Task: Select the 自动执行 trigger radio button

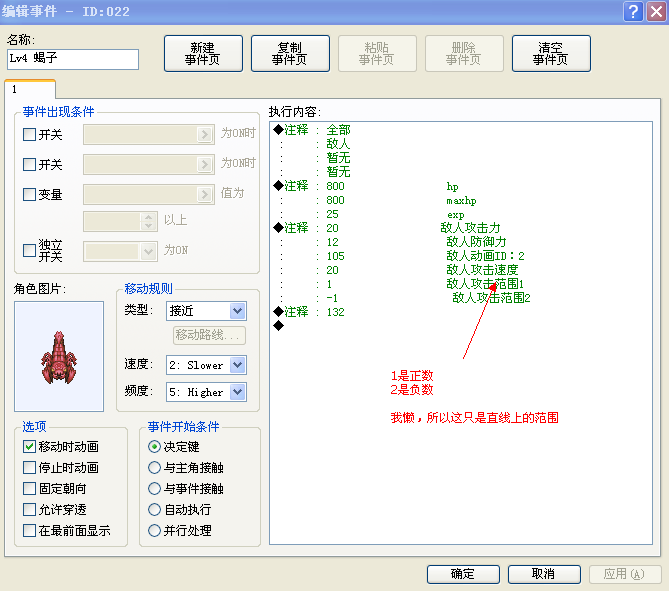Action: [x=154, y=509]
